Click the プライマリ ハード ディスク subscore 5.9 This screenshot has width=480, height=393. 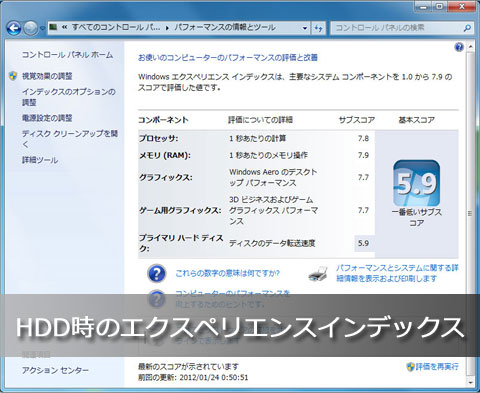(363, 243)
